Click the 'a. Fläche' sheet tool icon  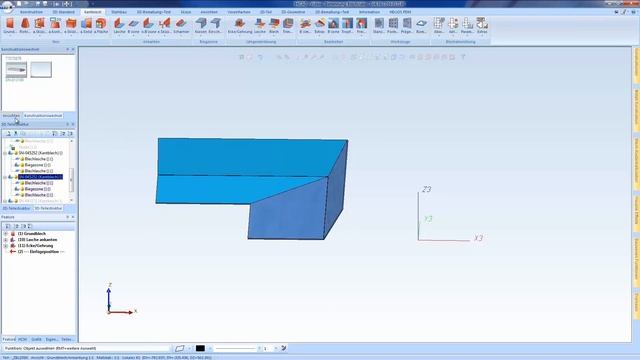click(x=101, y=23)
